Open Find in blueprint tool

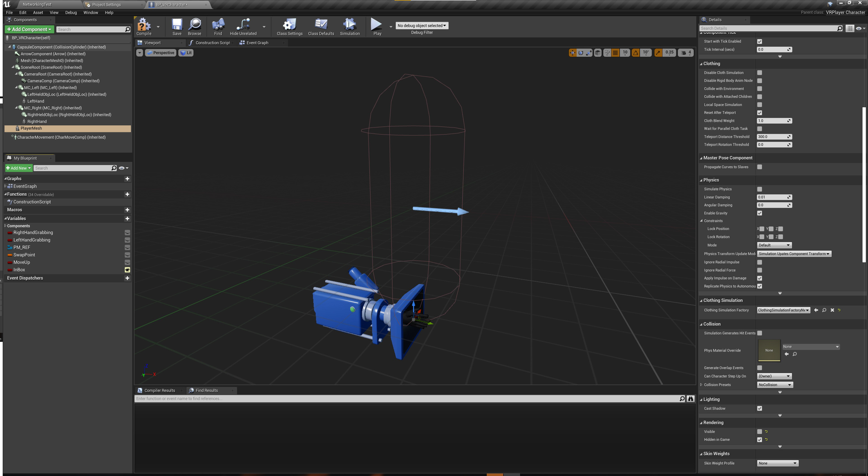(218, 26)
